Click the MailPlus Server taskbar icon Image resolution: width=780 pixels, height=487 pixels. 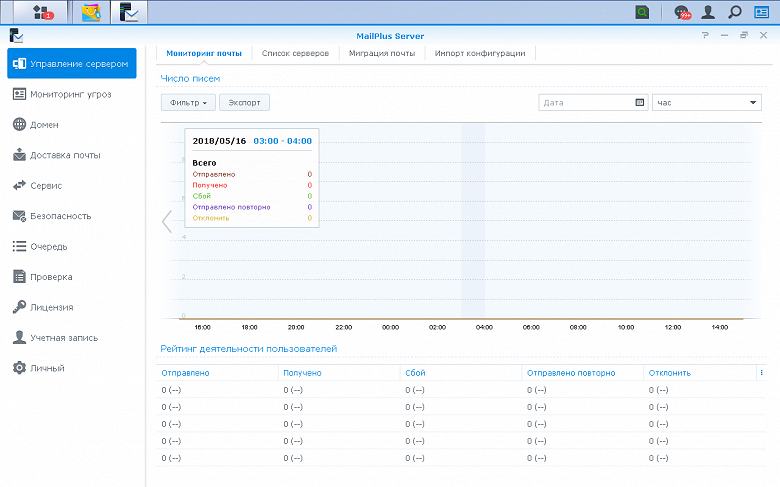point(130,12)
